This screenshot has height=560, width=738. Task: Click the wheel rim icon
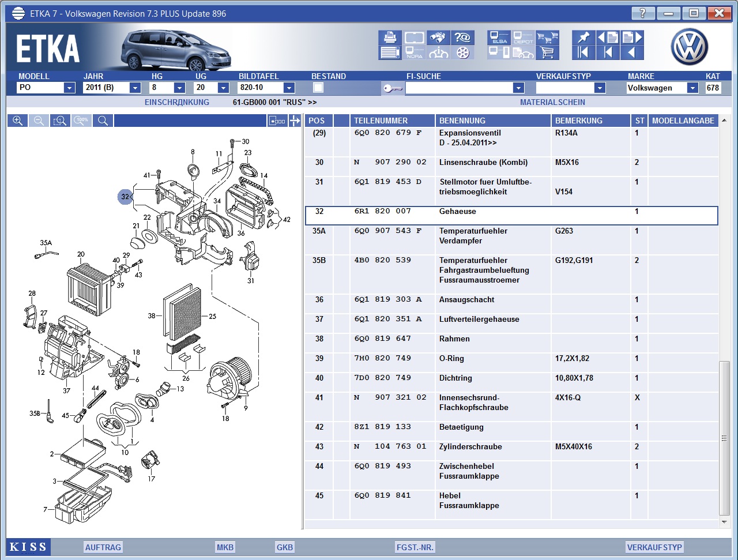coord(462,53)
